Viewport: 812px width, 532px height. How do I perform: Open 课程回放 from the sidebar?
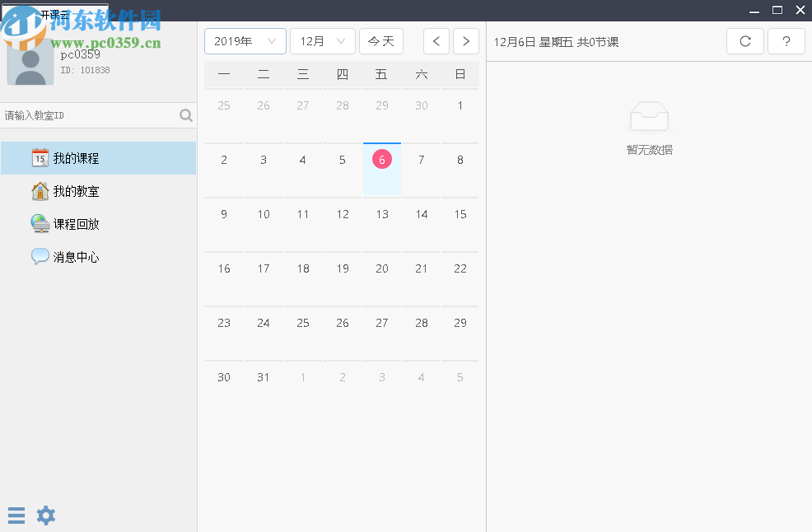click(x=98, y=224)
